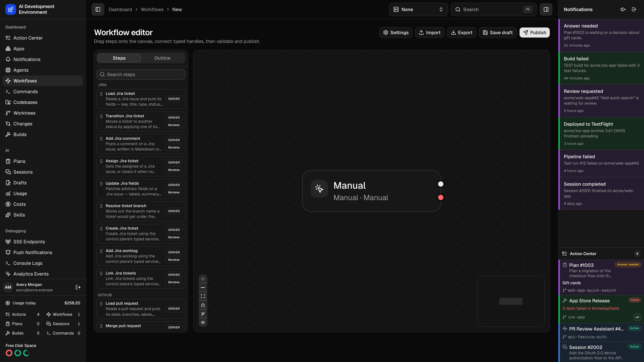644x362 pixels.
Task: Open Agents in sidebar
Action: pos(43,70)
